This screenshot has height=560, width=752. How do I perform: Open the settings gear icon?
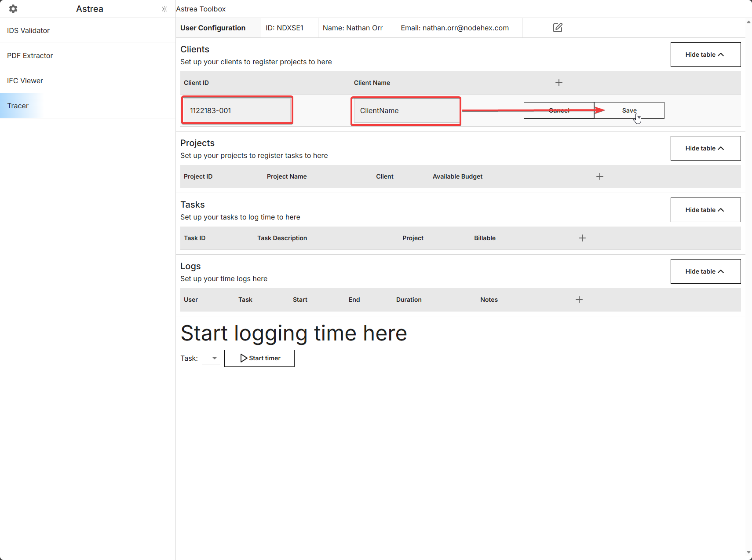tap(13, 8)
